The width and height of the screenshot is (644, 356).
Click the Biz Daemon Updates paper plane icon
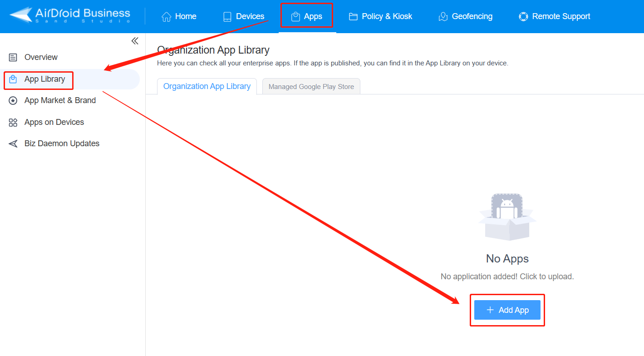(x=13, y=144)
